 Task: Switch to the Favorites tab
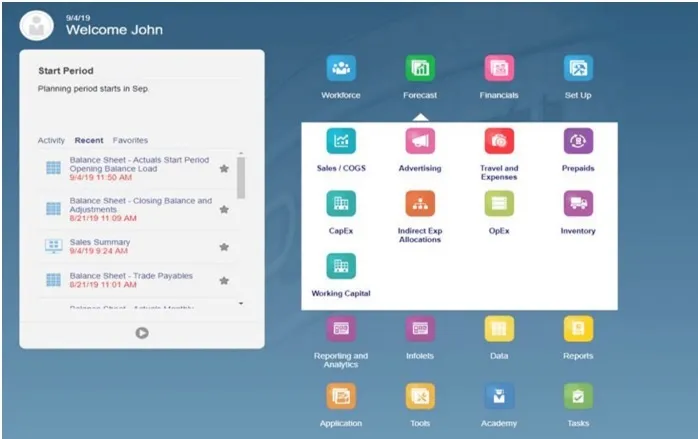pos(130,141)
